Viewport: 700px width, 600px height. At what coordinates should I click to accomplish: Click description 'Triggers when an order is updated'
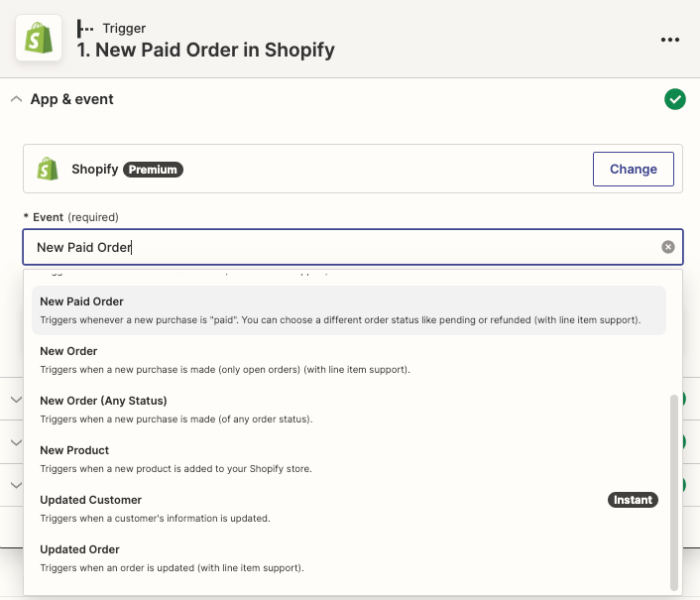pos(172,568)
